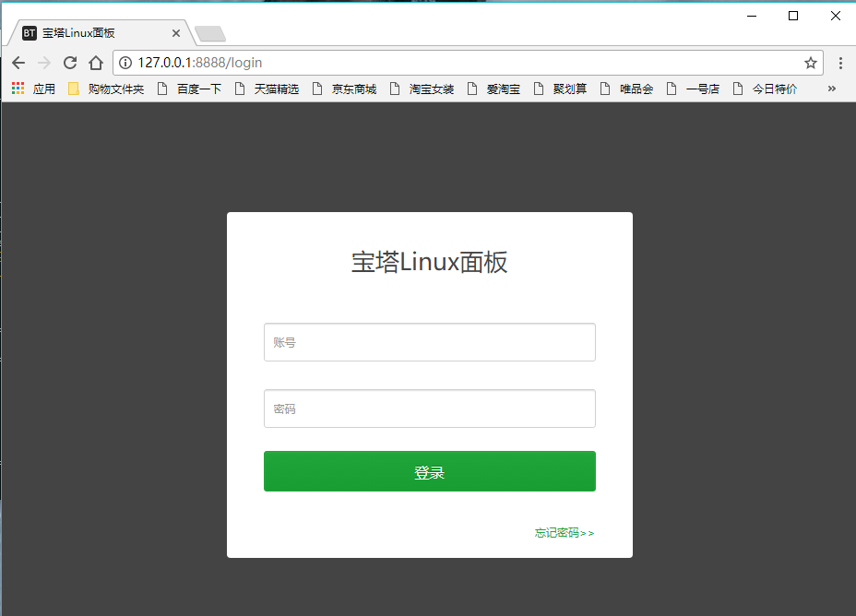Screen dimensions: 856x616
Task: Open the 京东商城 bookmark
Action: pyautogui.click(x=344, y=89)
